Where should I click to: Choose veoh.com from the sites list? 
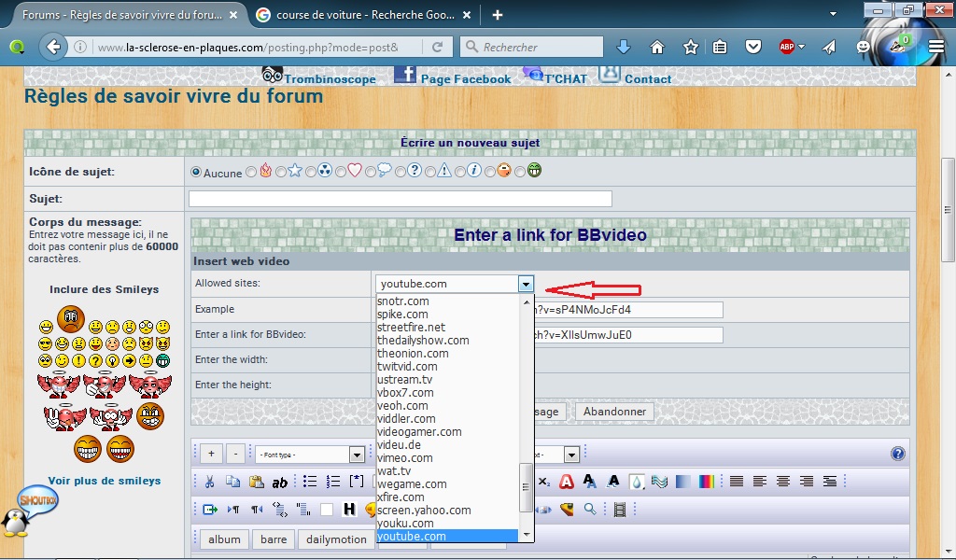click(x=447, y=406)
